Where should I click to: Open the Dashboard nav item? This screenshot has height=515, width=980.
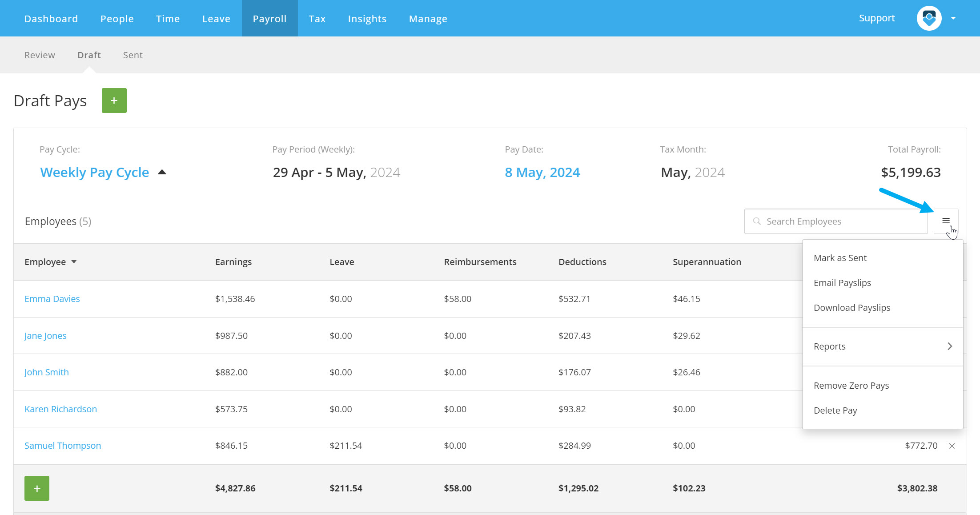point(51,19)
